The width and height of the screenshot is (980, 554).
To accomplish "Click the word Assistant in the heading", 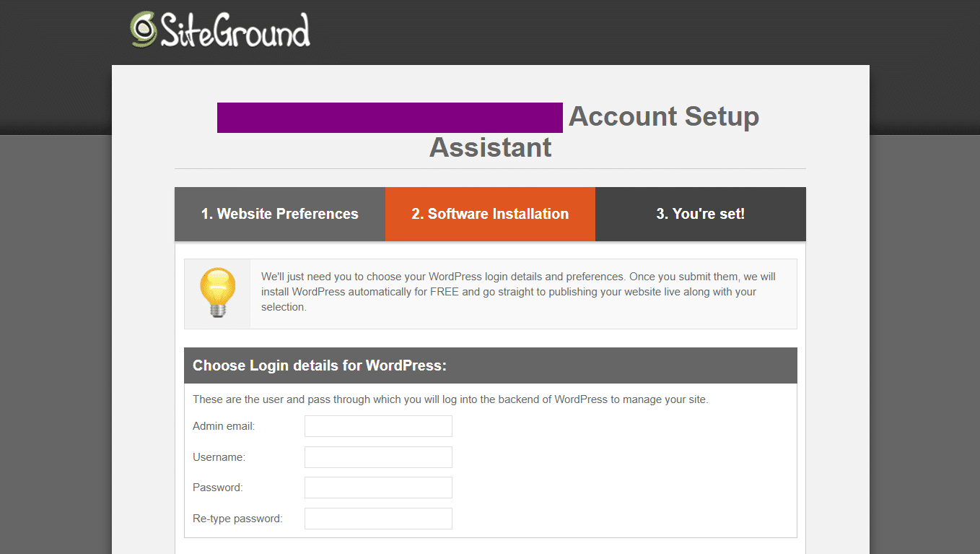I will [x=490, y=147].
